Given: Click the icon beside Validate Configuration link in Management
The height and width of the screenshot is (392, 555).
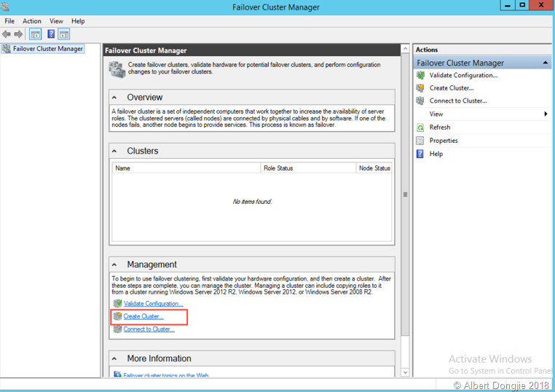Looking at the screenshot, I should (x=117, y=304).
